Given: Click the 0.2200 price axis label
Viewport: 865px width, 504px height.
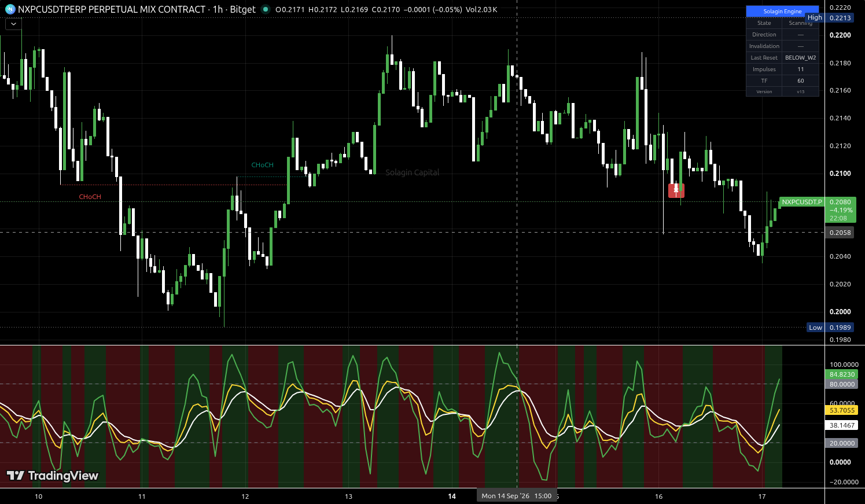Looking at the screenshot, I should (840, 35).
